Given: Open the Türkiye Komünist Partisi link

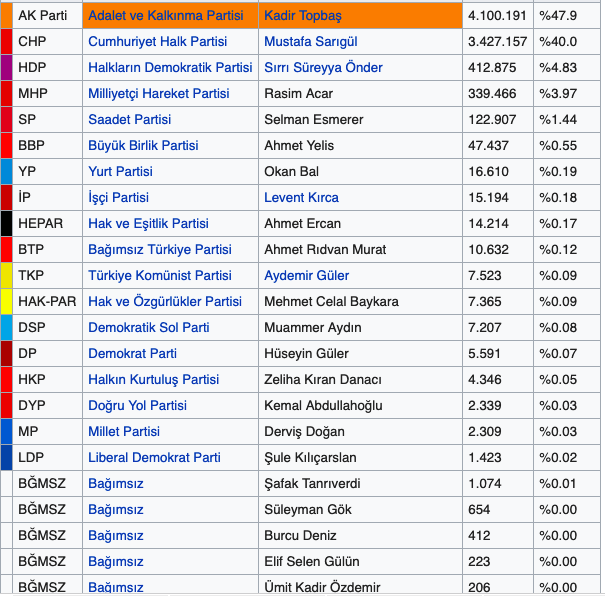Looking at the screenshot, I should (x=159, y=276).
